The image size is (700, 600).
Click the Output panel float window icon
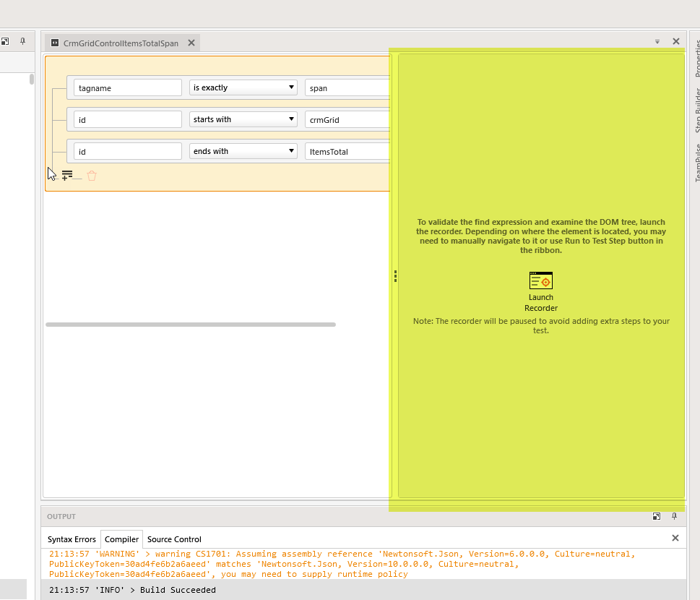coord(656,516)
